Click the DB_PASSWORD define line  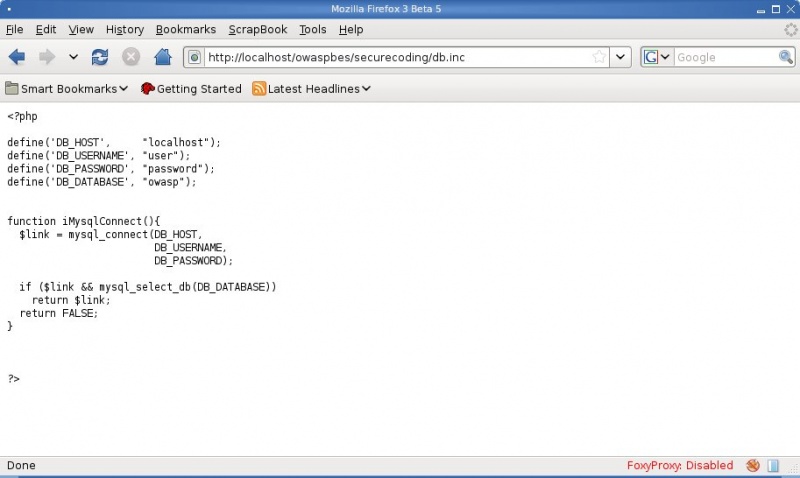[111, 169]
